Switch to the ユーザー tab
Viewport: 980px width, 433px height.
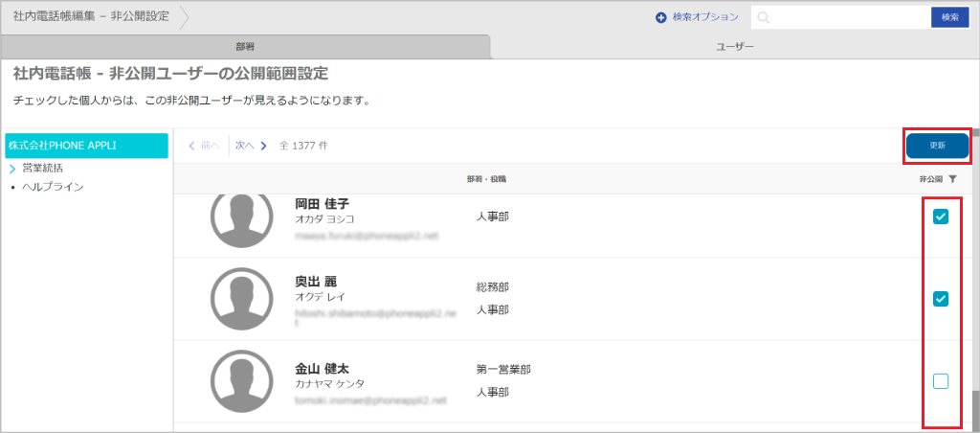point(734,46)
